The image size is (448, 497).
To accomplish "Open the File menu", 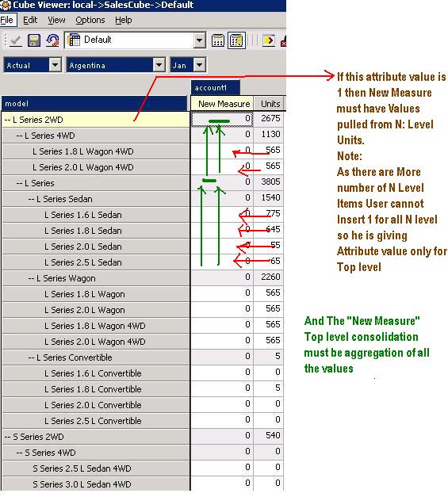I will pos(6,20).
